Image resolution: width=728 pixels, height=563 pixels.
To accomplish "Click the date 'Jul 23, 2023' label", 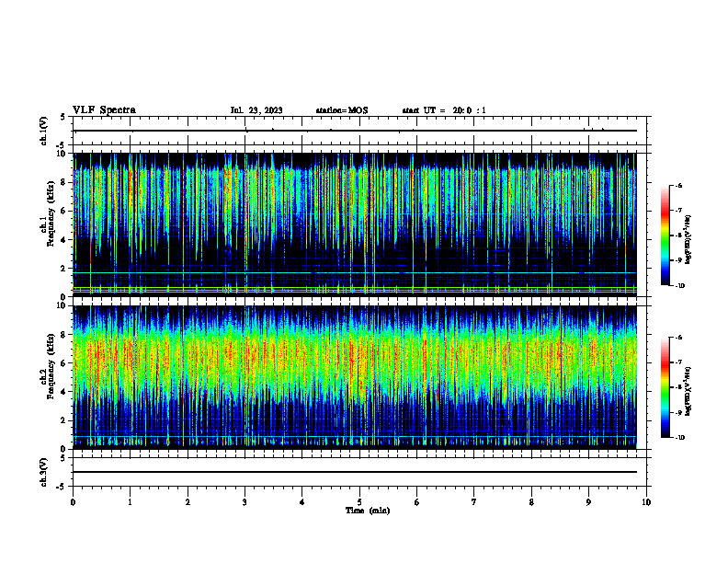I will click(x=256, y=110).
